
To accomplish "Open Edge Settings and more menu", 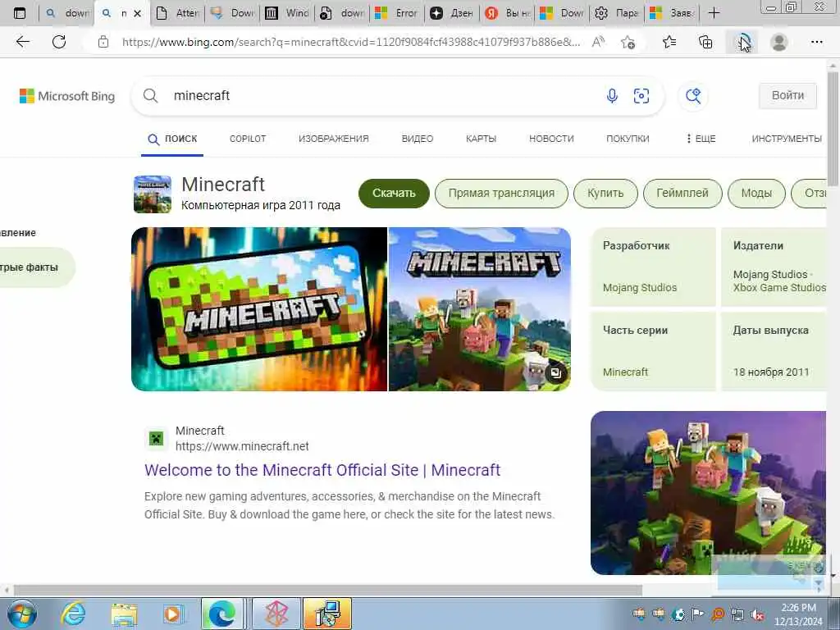I will [816, 42].
